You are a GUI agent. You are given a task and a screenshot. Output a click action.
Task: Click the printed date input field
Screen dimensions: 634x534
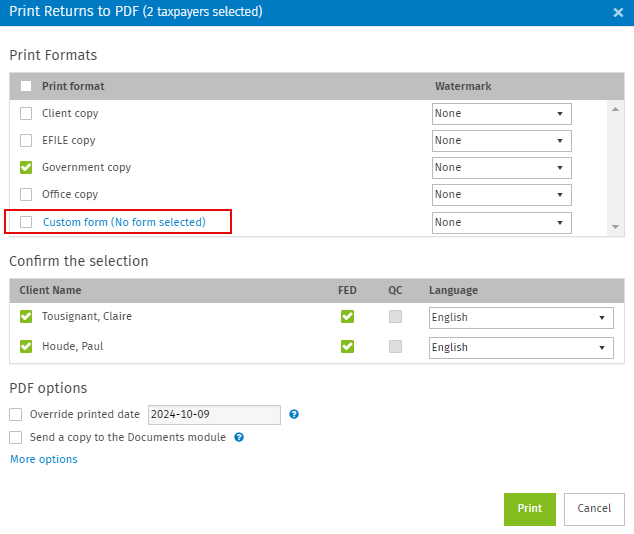pyautogui.click(x=214, y=415)
